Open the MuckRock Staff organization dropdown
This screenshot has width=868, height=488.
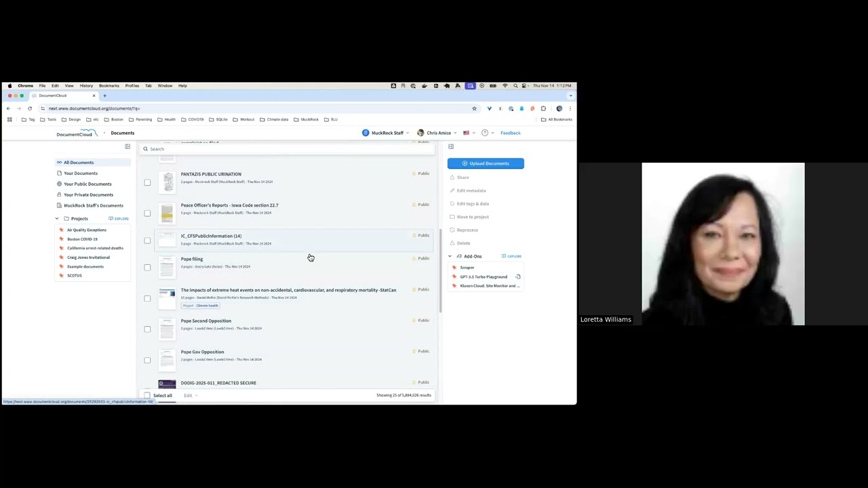[x=386, y=133]
